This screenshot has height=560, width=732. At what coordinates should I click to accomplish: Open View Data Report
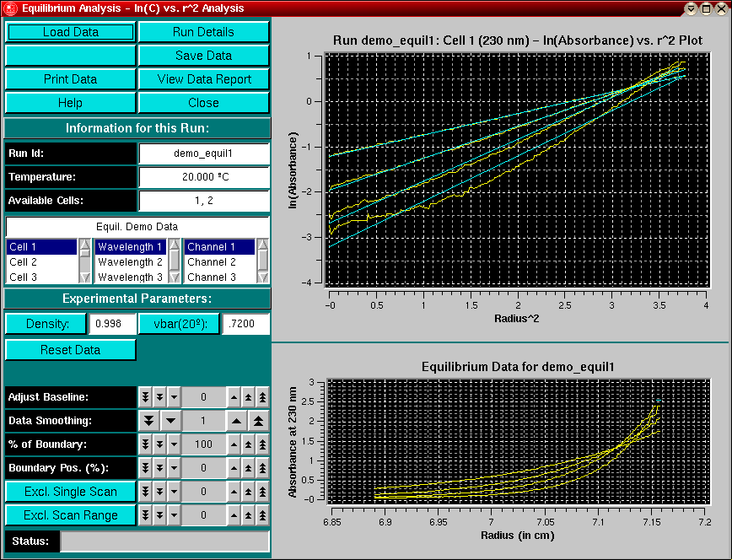pos(203,79)
